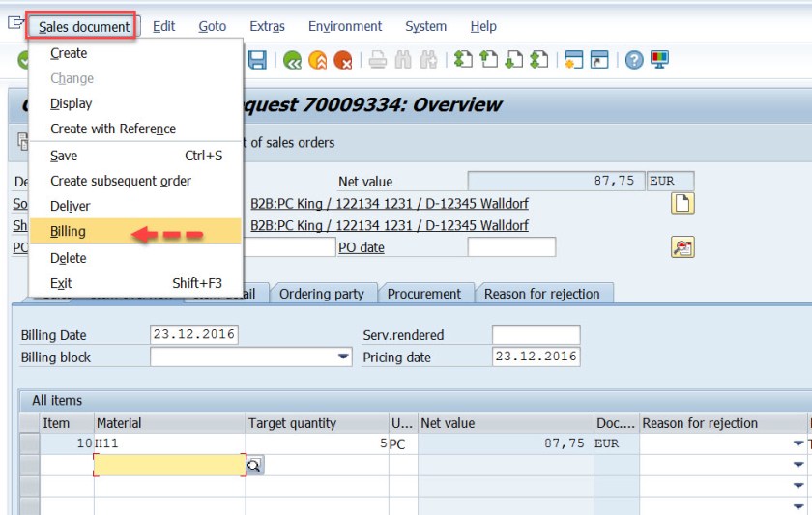Switch to the Reason for rejection tab

(x=541, y=294)
